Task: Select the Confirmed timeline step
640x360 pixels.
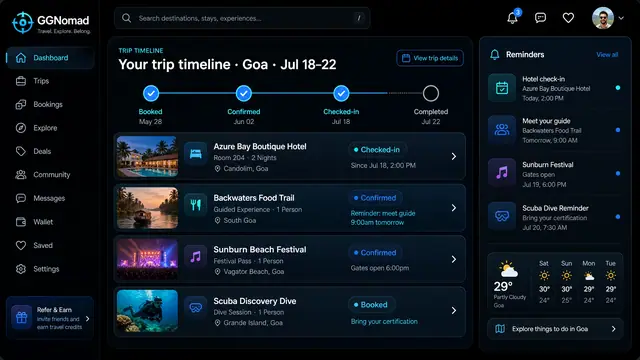Action: point(244,93)
